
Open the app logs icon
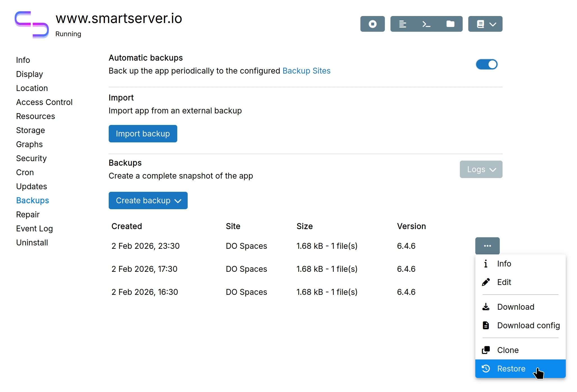click(x=402, y=24)
